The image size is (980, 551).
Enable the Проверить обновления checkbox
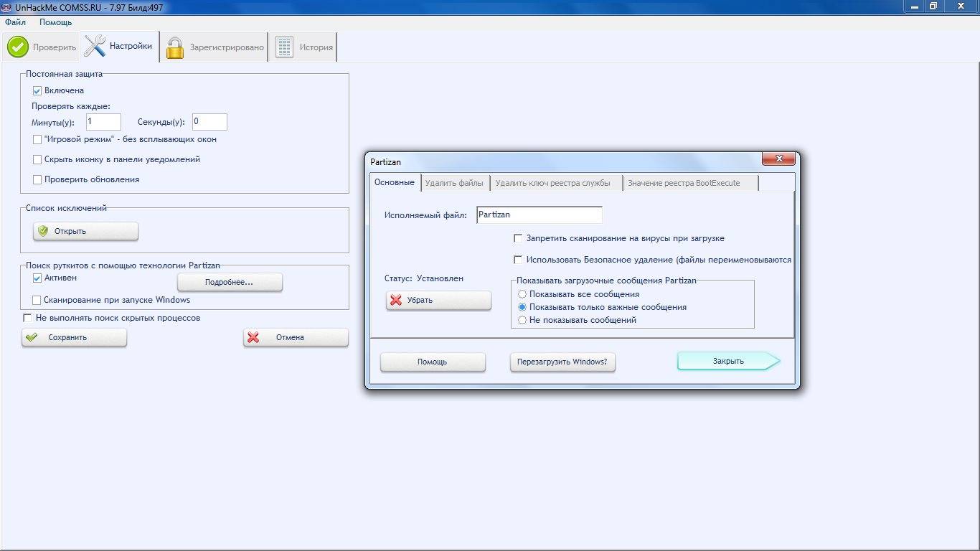pos(37,180)
